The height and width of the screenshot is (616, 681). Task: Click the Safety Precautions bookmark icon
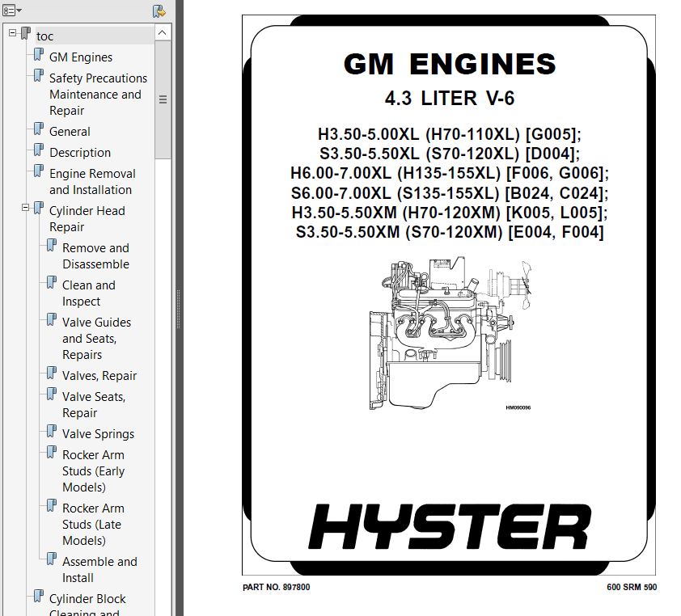pyautogui.click(x=39, y=75)
